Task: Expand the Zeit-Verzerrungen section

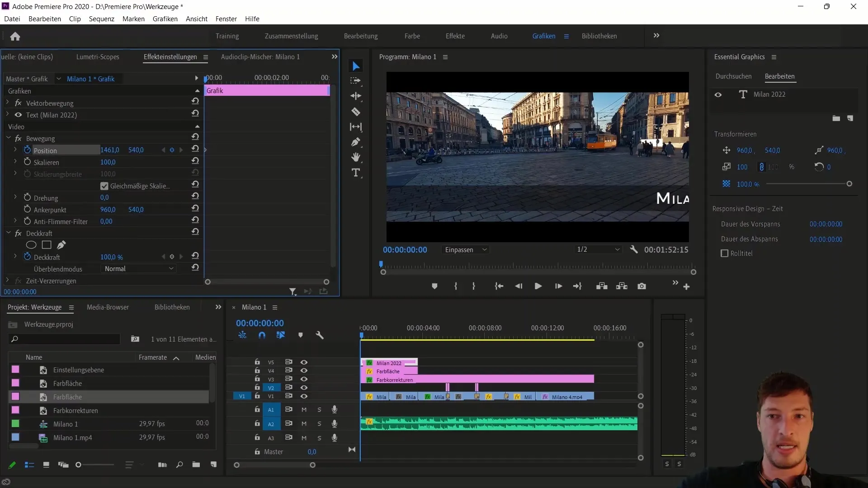Action: click(x=7, y=281)
